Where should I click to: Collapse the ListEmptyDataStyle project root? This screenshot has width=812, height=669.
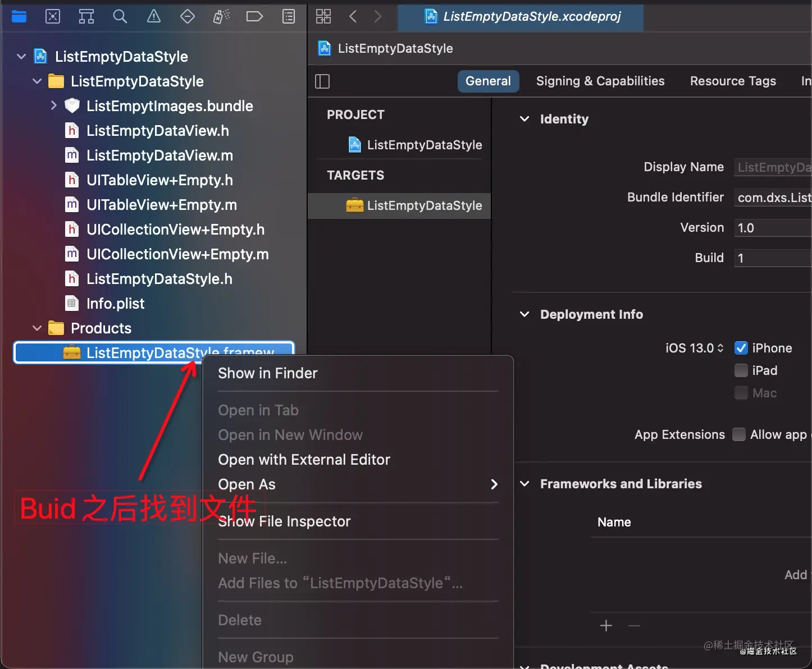point(21,57)
